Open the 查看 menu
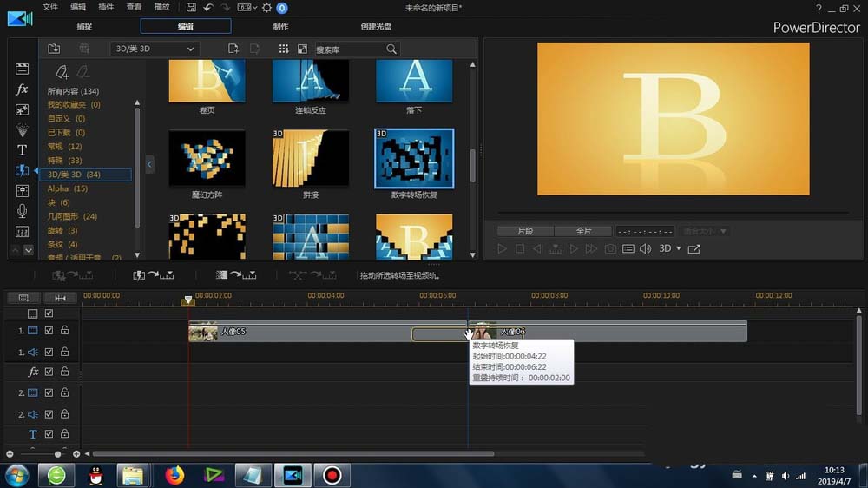Viewport: 868px width, 488px height. (x=134, y=7)
